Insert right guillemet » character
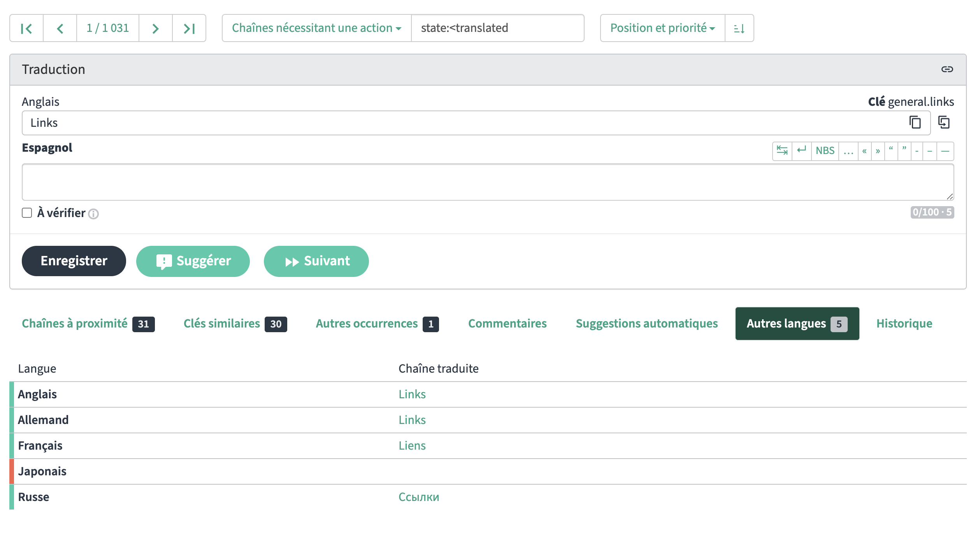This screenshot has width=980, height=536. point(878,151)
